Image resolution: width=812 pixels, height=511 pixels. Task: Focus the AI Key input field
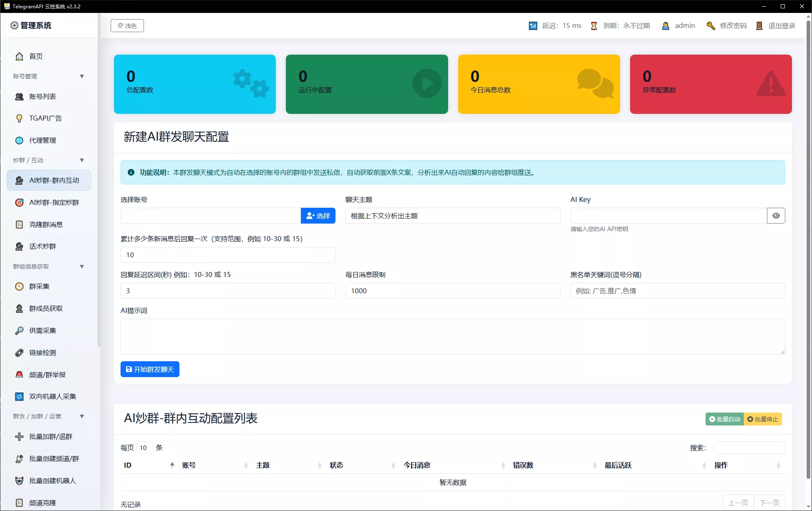[668, 216]
